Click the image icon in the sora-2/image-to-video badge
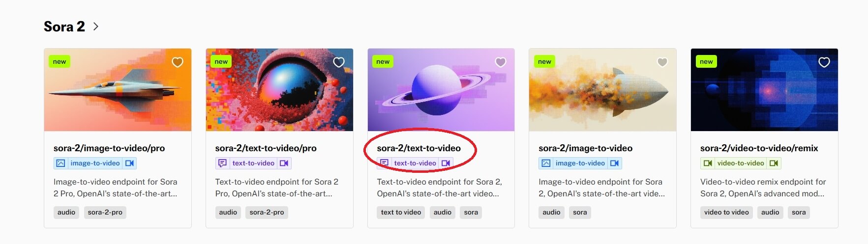 546,163
